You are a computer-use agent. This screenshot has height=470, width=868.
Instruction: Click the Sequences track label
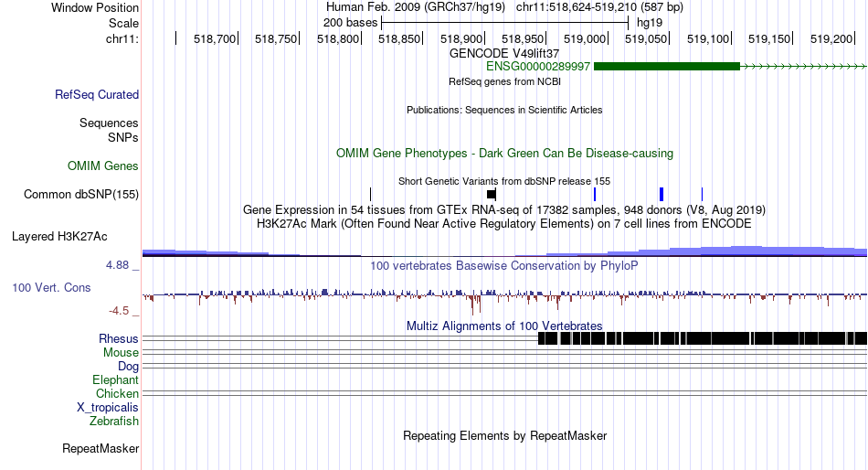point(109,123)
